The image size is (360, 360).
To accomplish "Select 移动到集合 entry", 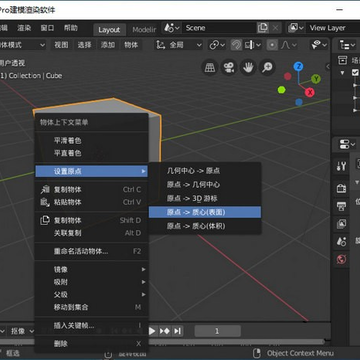I will [x=92, y=307].
